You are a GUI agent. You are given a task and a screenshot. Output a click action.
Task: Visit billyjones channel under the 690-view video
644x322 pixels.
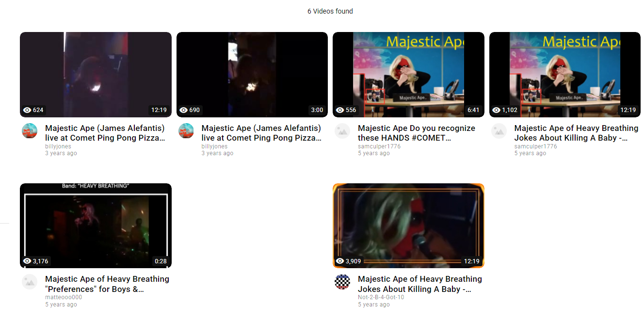pos(214,146)
